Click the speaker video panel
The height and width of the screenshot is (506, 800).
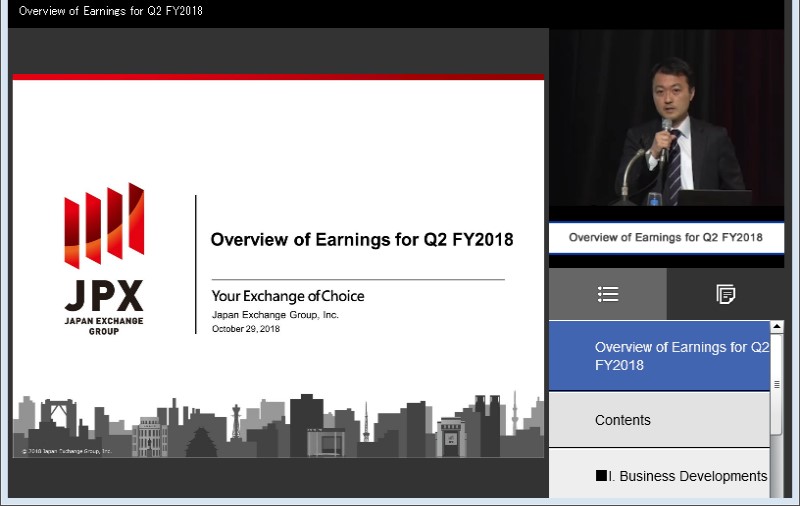[x=666, y=117]
